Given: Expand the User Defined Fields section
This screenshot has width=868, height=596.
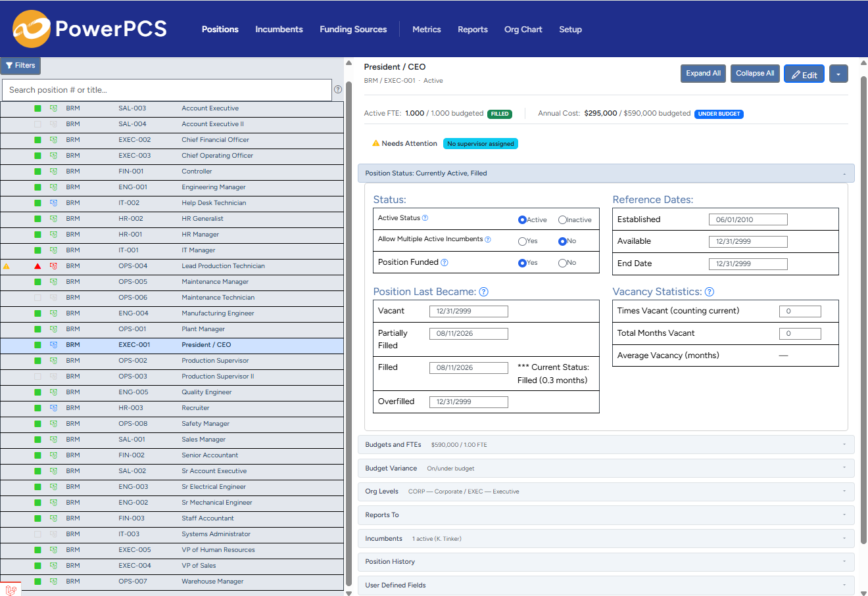Looking at the screenshot, I should pos(606,585).
